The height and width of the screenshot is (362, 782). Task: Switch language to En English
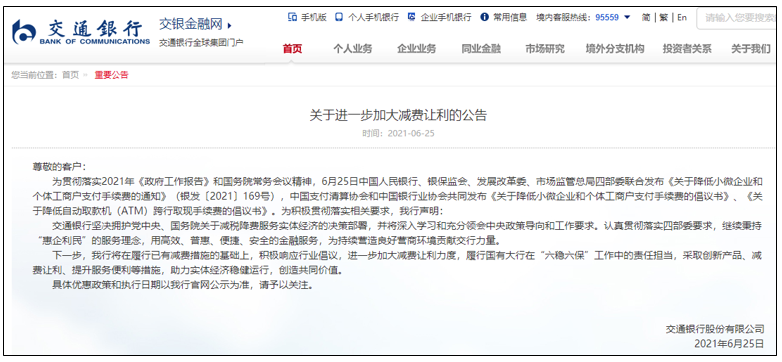682,17
